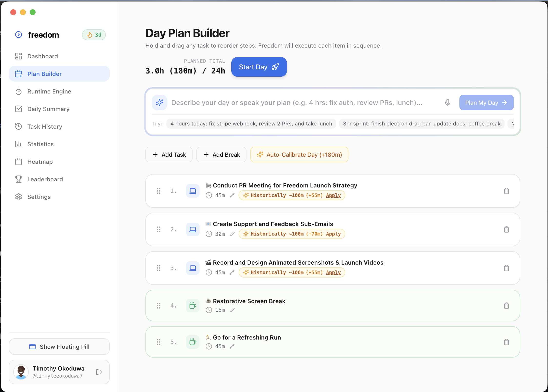The height and width of the screenshot is (392, 548).
Task: Apply historical estimate for Create Support Sub-Emails
Action: coord(333,234)
